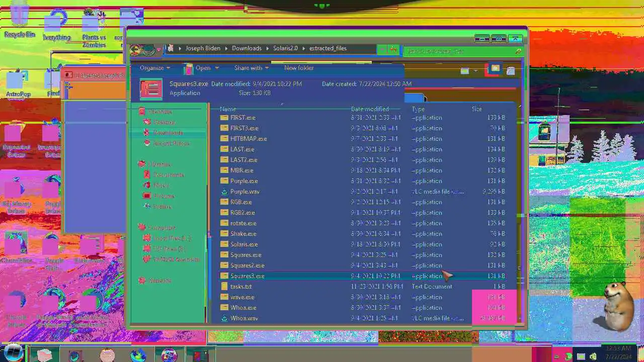Open the Windows Start button
The image size is (644, 362).
pos(13,352)
